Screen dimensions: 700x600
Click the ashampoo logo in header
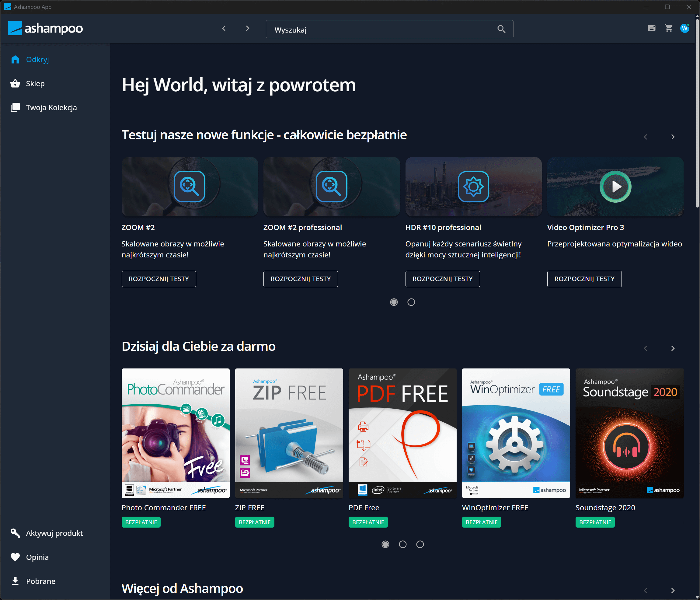point(45,28)
